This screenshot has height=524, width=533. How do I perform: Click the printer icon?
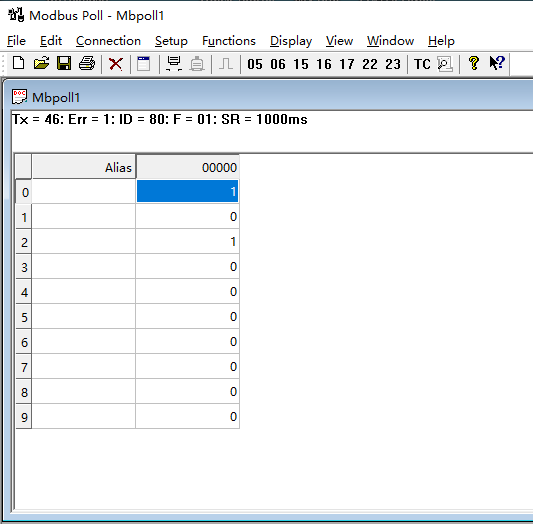click(87, 64)
